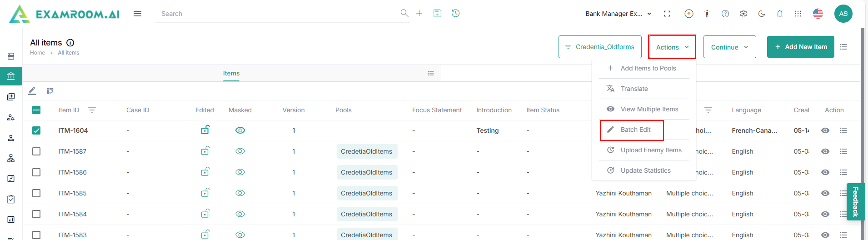This screenshot has height=240, width=868.
Task: Select Batch Edit from the menu
Action: tap(635, 130)
